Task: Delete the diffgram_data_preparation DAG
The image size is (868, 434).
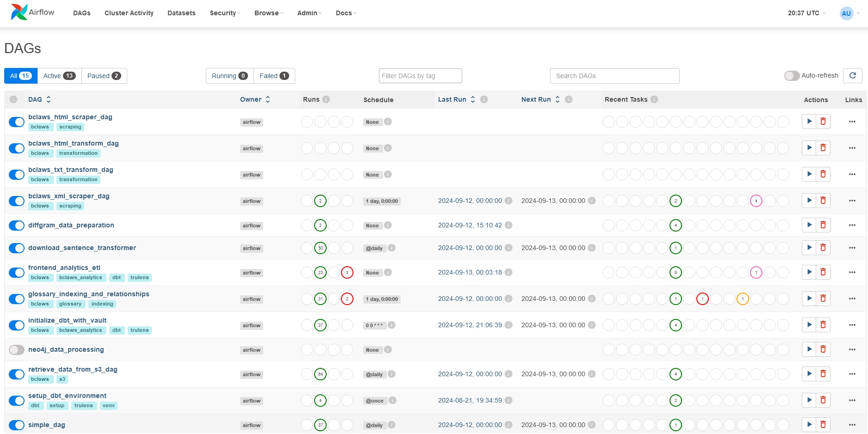Action: pos(823,225)
